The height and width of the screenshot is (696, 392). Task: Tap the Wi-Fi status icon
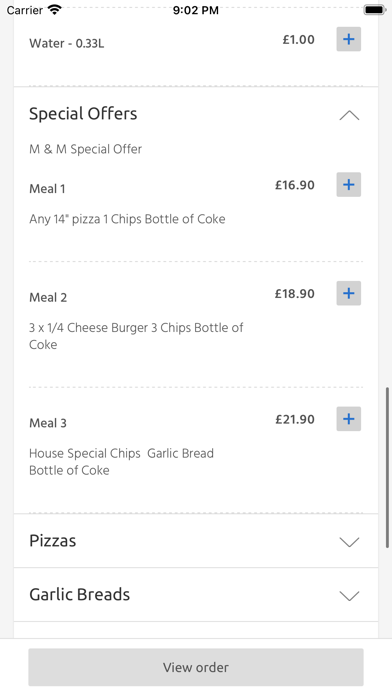54,10
